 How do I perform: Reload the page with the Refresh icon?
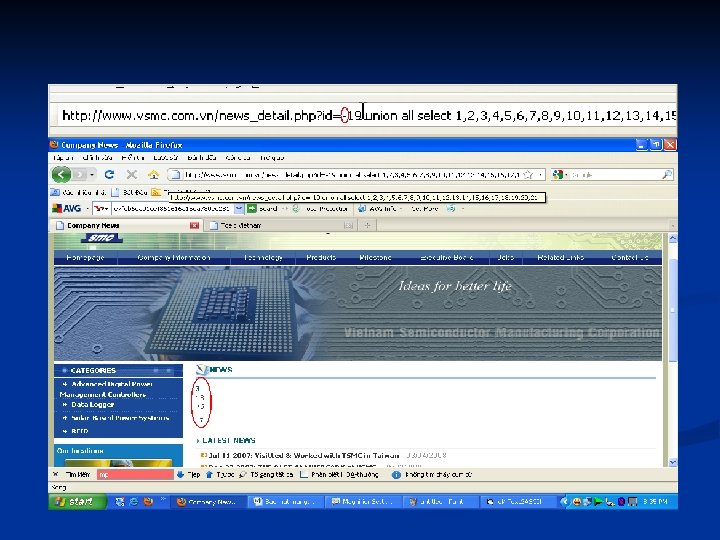tap(109, 174)
